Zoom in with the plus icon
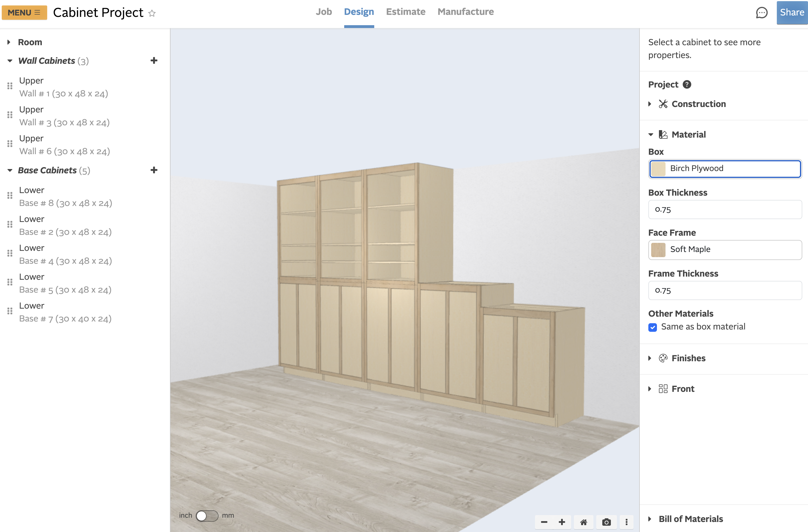The width and height of the screenshot is (808, 532). click(x=562, y=522)
